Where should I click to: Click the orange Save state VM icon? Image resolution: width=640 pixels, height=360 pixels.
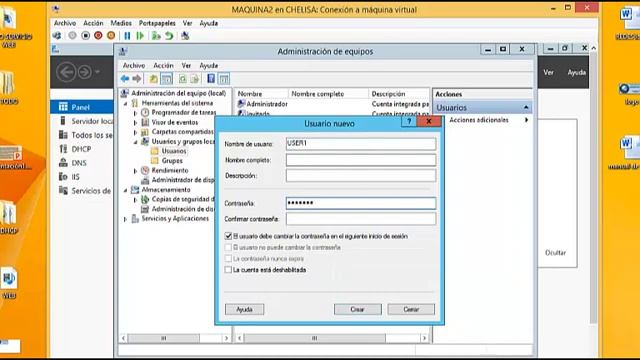pos(111,36)
